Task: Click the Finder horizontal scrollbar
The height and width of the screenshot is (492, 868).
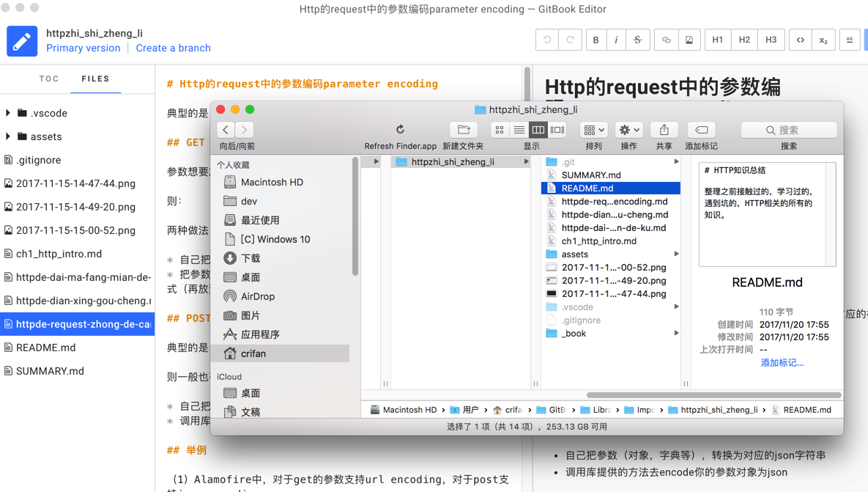Action: 714,395
